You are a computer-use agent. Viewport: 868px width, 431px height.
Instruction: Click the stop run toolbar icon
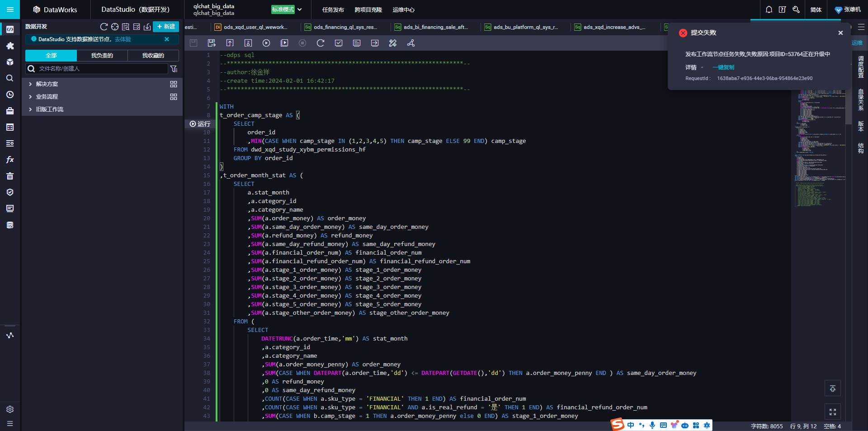302,43
